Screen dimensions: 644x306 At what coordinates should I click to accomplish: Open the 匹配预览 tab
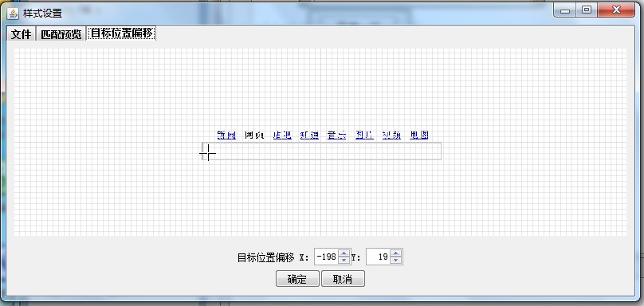[61, 34]
